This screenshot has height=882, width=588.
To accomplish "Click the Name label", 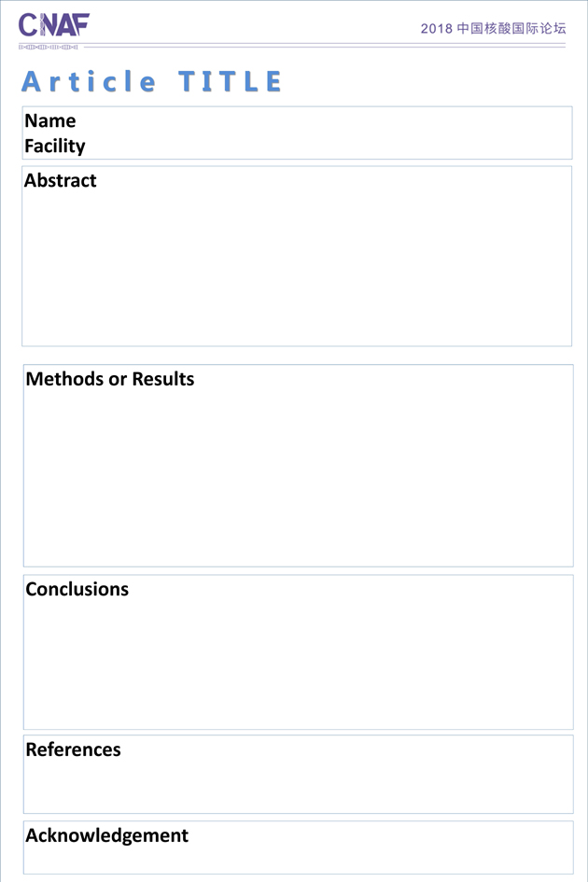I will 50,120.
